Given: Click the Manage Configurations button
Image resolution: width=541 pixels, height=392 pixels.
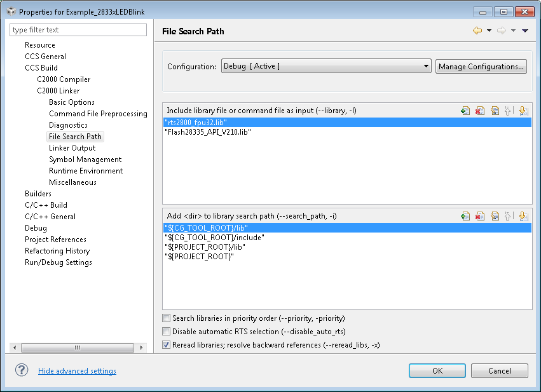Looking at the screenshot, I should [481, 66].
